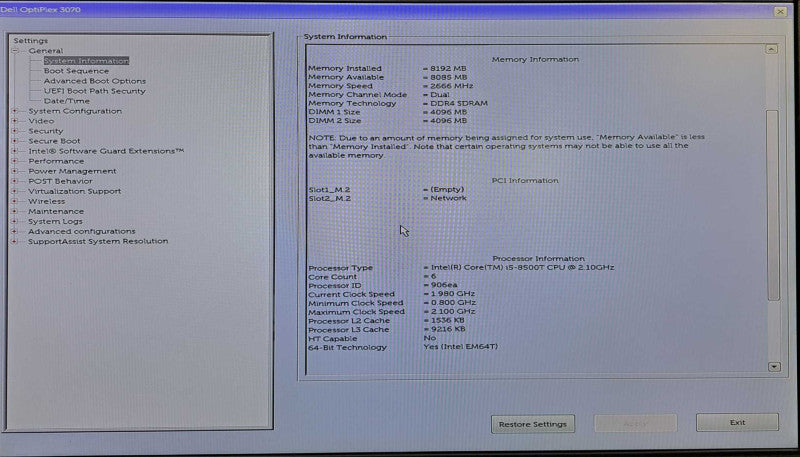Expand the Advanced configurations section
Viewport: 800px width, 457px height.
tap(15, 232)
